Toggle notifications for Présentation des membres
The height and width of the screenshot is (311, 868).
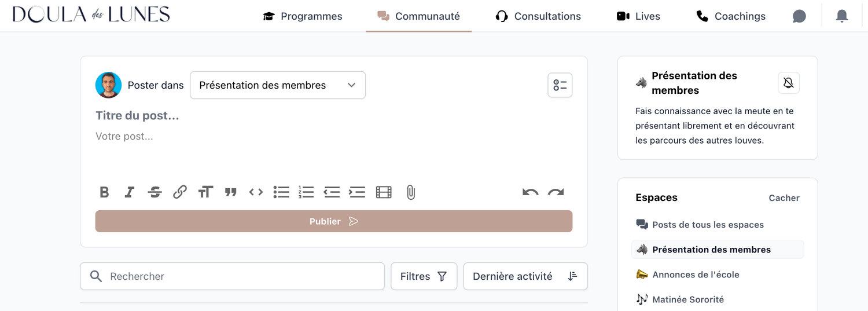point(788,83)
